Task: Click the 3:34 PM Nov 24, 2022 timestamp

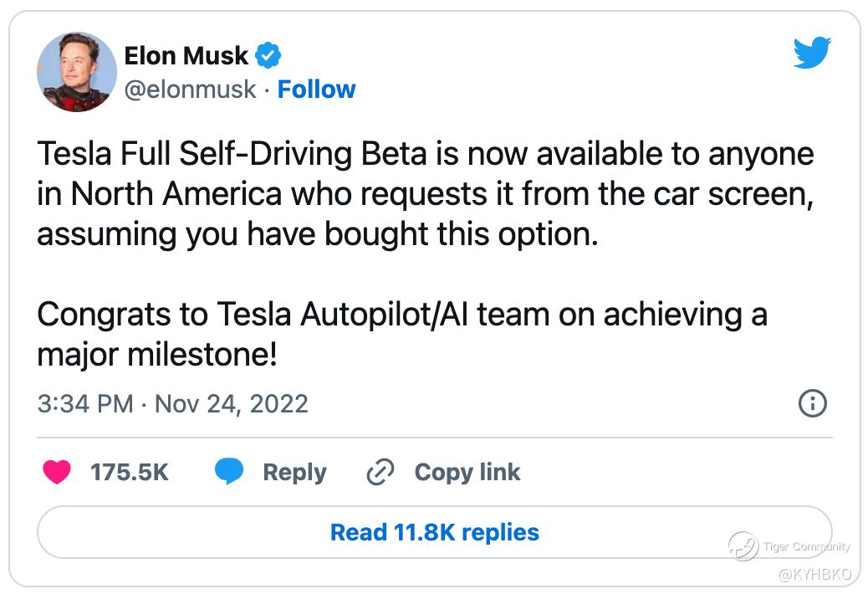Action: (173, 404)
